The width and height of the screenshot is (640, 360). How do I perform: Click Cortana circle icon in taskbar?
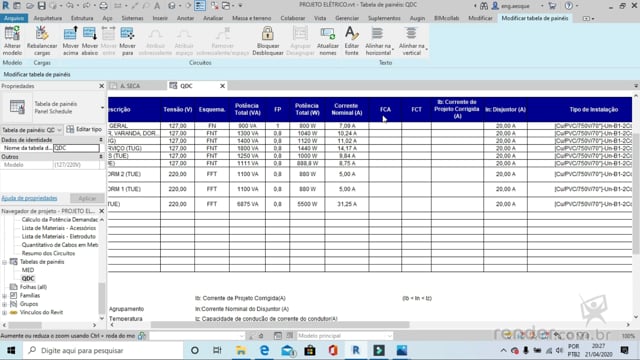pos(195,350)
